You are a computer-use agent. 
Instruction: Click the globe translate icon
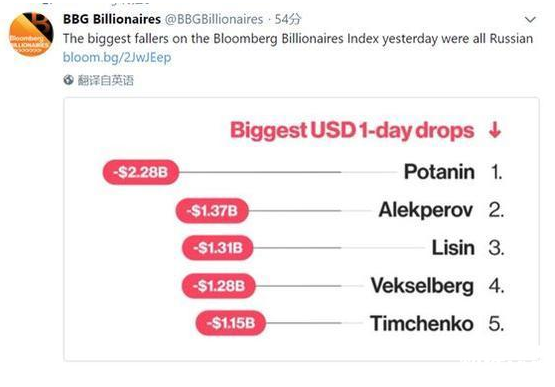point(68,80)
